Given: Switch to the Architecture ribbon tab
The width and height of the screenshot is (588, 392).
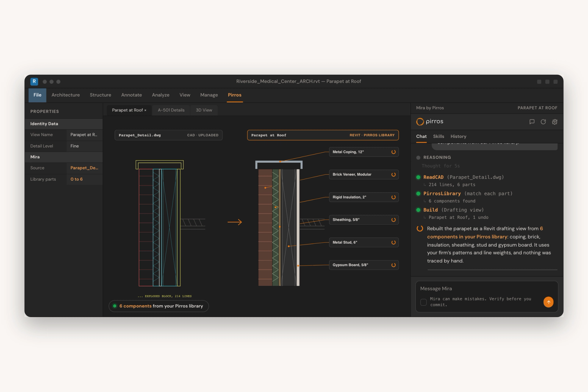Looking at the screenshot, I should click(66, 95).
